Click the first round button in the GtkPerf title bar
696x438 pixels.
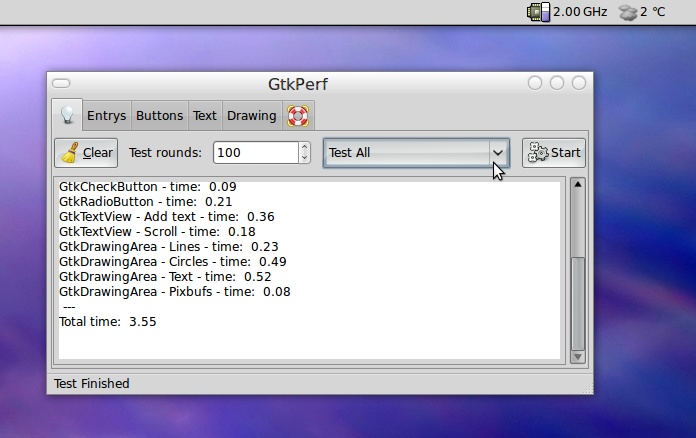(x=535, y=83)
